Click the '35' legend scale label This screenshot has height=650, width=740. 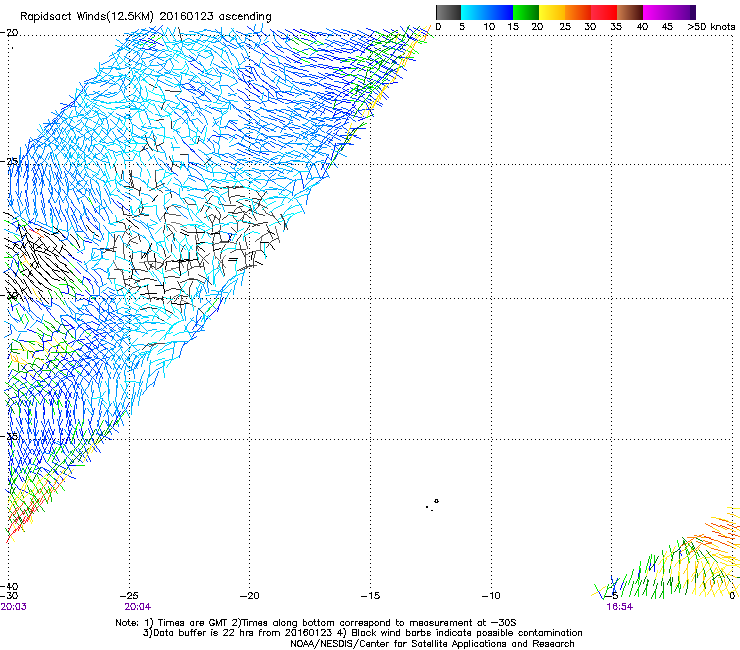pyautogui.click(x=616, y=27)
